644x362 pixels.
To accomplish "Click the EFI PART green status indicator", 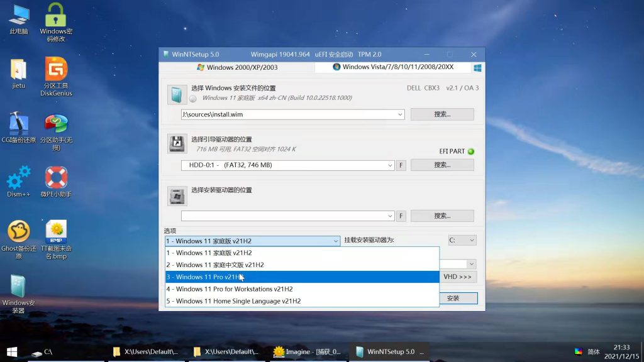I will point(471,151).
